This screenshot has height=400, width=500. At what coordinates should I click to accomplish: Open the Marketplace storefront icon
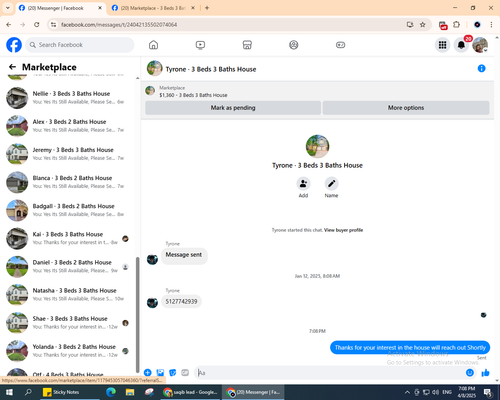pyautogui.click(x=247, y=45)
